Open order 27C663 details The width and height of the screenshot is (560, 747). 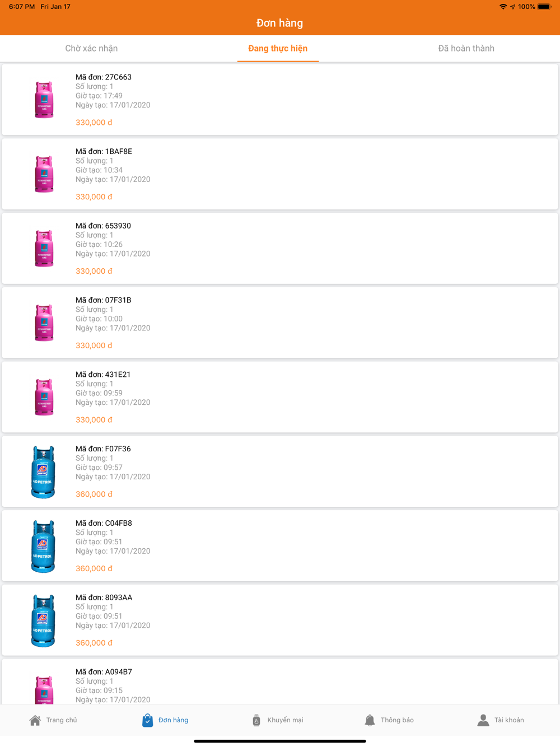coord(280,100)
